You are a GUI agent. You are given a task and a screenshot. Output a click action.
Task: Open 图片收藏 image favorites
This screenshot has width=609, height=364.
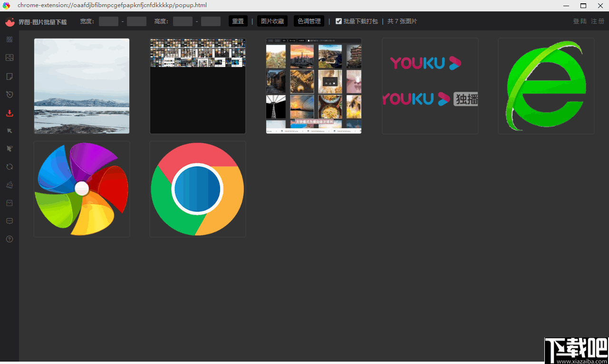(272, 21)
